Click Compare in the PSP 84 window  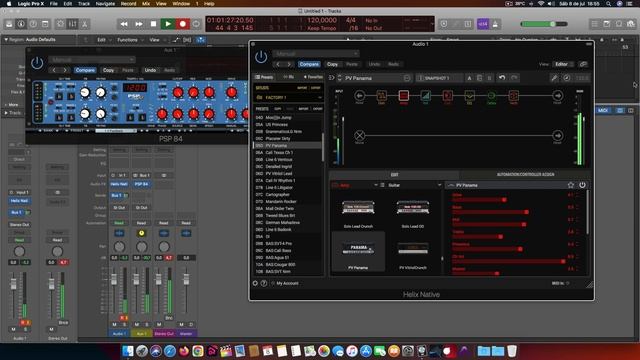(x=85, y=70)
